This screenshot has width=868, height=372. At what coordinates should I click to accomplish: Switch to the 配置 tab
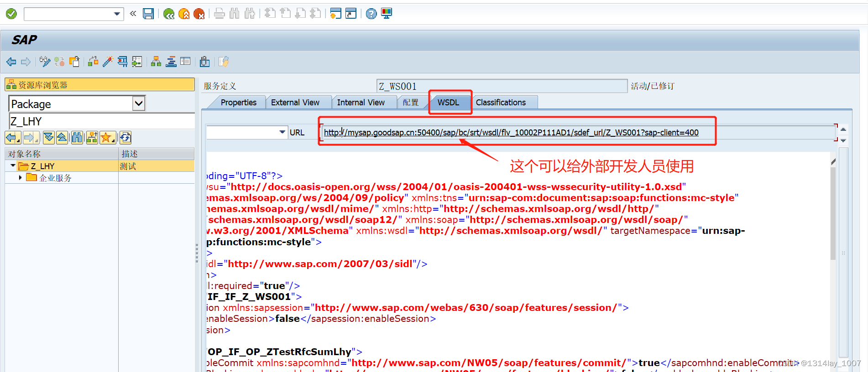tap(411, 103)
